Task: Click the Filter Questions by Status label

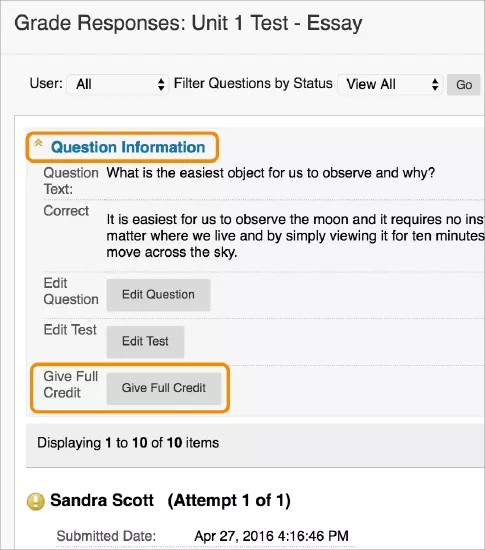Action: click(253, 83)
